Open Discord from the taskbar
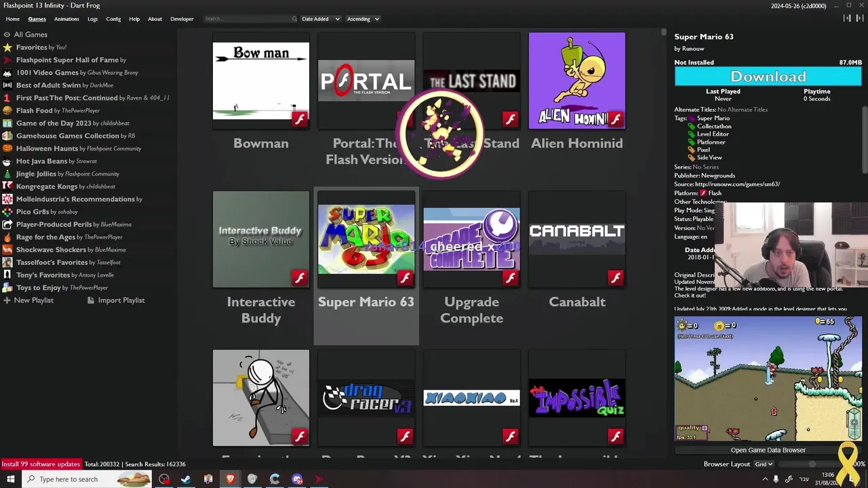868x488 pixels. (x=297, y=479)
